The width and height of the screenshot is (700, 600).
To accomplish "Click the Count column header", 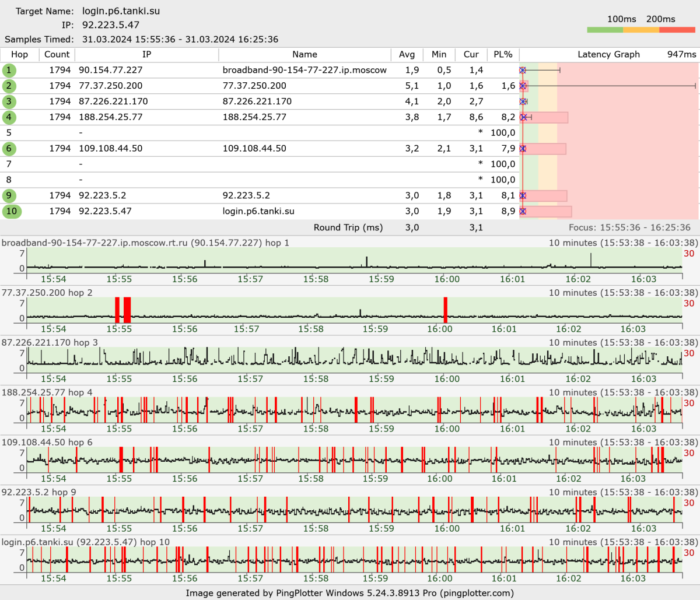I will (x=57, y=54).
